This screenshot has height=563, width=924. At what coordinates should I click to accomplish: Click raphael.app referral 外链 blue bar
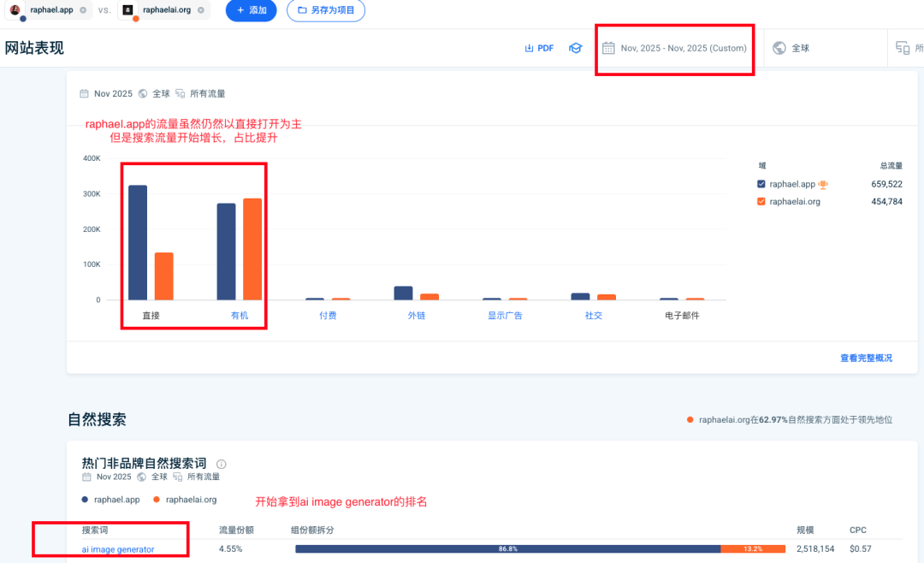pos(403,293)
